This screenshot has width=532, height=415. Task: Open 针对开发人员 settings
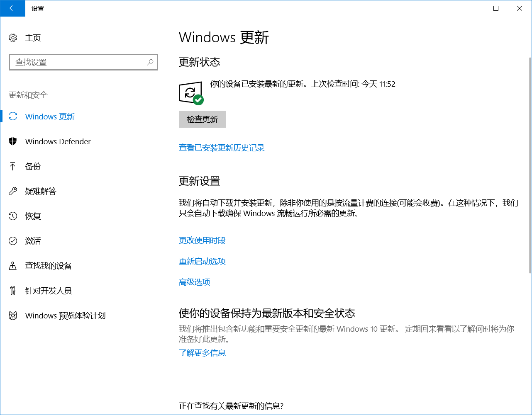point(83,291)
